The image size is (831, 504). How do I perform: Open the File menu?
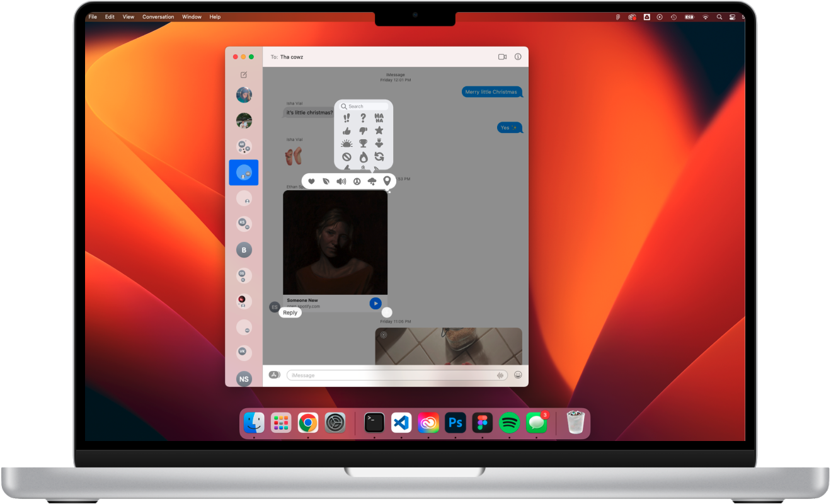pyautogui.click(x=92, y=16)
